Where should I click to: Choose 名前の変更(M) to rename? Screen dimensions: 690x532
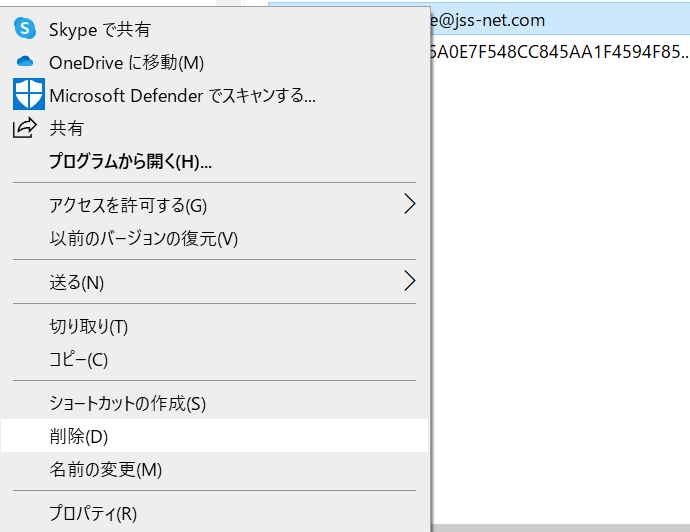click(214, 469)
